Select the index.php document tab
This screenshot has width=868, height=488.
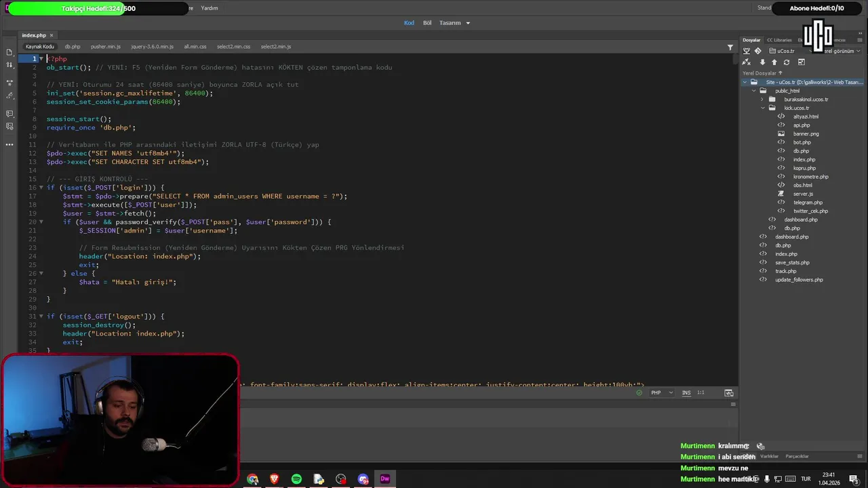34,35
